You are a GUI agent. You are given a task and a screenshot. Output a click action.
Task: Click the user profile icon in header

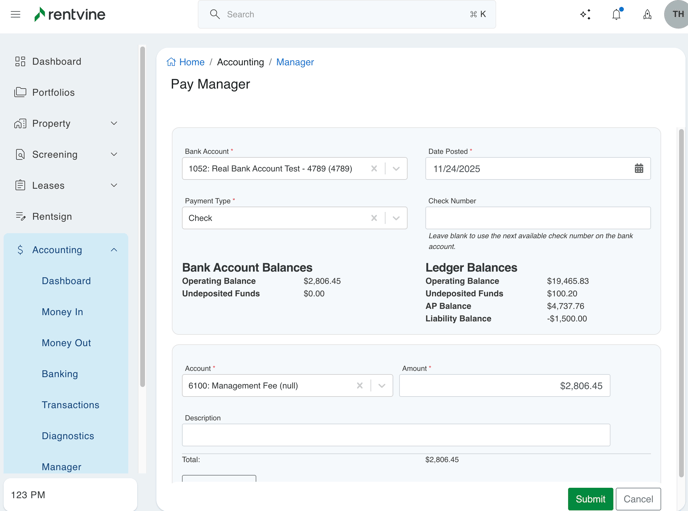pos(647,15)
